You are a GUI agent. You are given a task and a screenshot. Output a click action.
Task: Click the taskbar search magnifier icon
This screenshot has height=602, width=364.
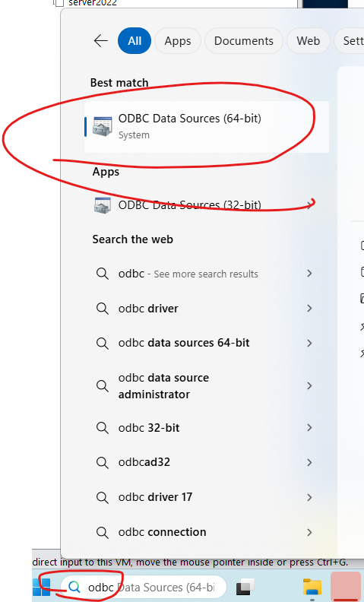point(74,587)
